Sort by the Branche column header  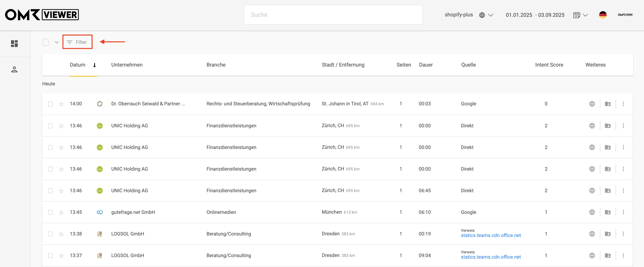216,65
